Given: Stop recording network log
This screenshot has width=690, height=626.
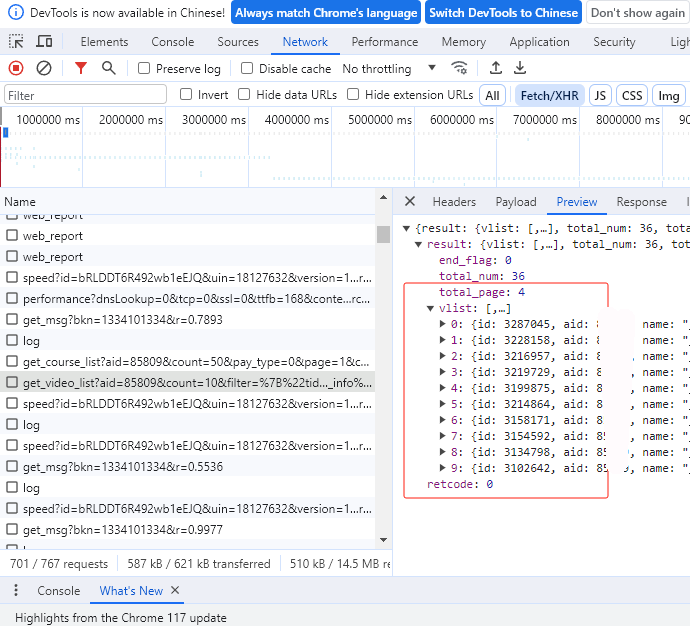Looking at the screenshot, I should point(16,68).
